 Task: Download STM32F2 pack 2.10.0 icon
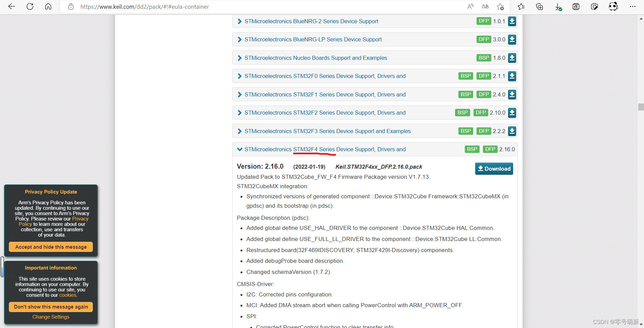(x=512, y=113)
